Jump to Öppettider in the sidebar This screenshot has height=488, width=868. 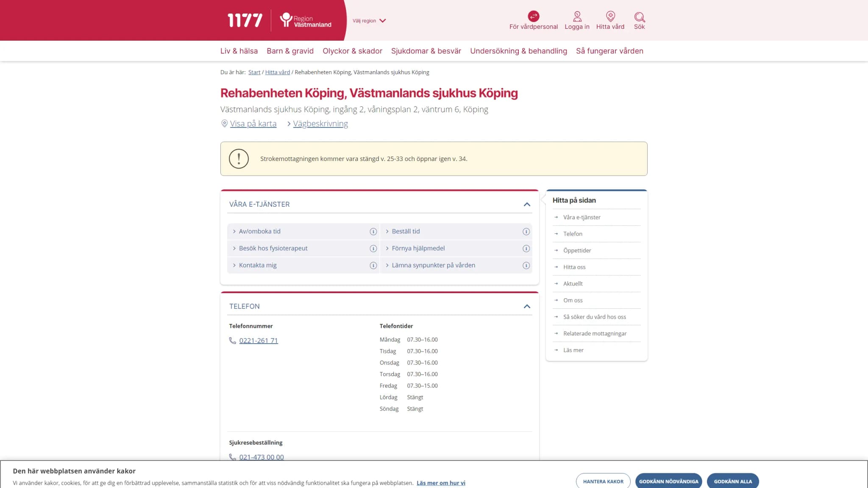point(577,250)
